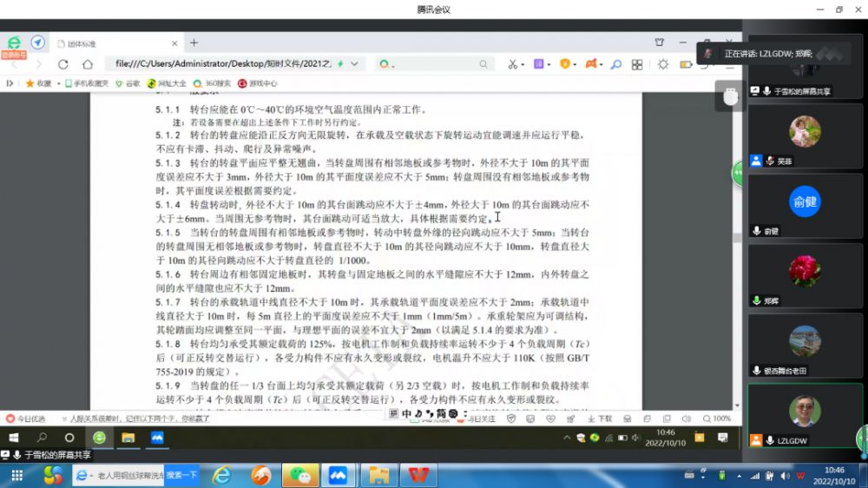This screenshot has height=488, width=868.
Task: Open the search magnifier on shared taskbar
Action: [x=42, y=438]
